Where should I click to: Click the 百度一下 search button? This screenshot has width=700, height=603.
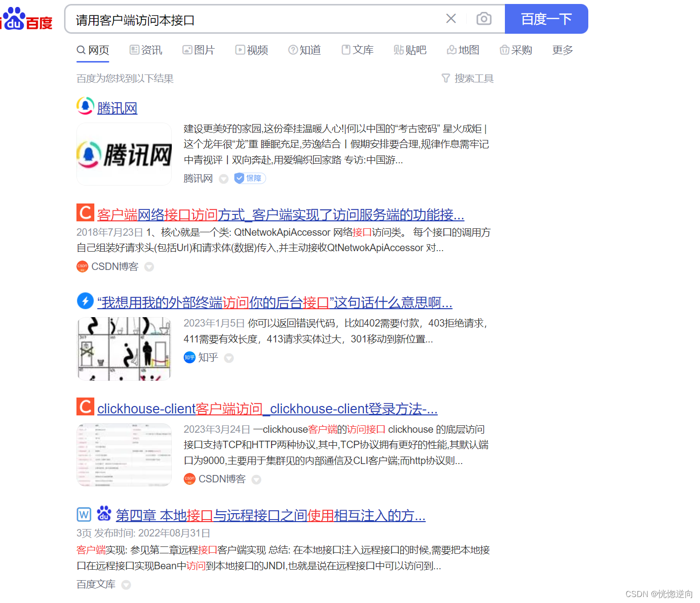tap(546, 19)
